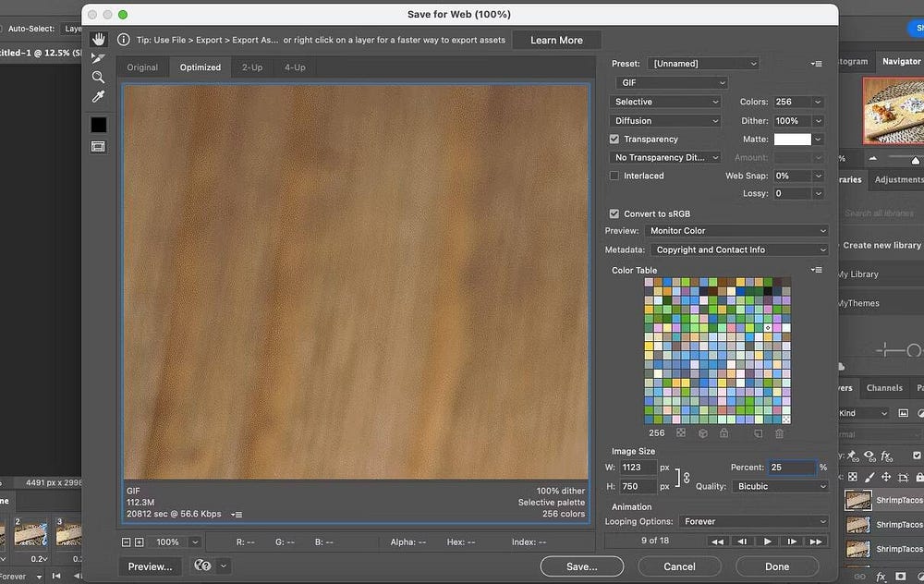Uncheck the Transparency checkbox
Viewport: 924px width, 584px height.
(x=614, y=140)
